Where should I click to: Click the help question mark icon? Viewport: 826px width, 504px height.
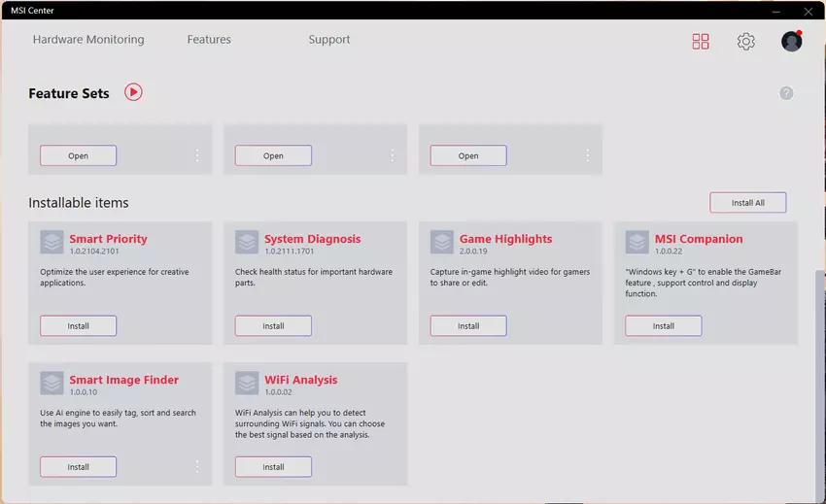tap(786, 93)
